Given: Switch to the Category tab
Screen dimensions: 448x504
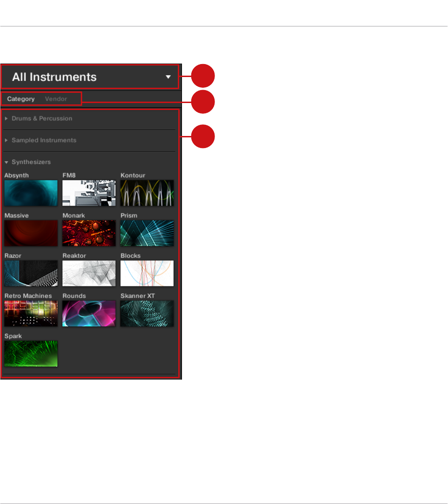Looking at the screenshot, I should click(21, 99).
